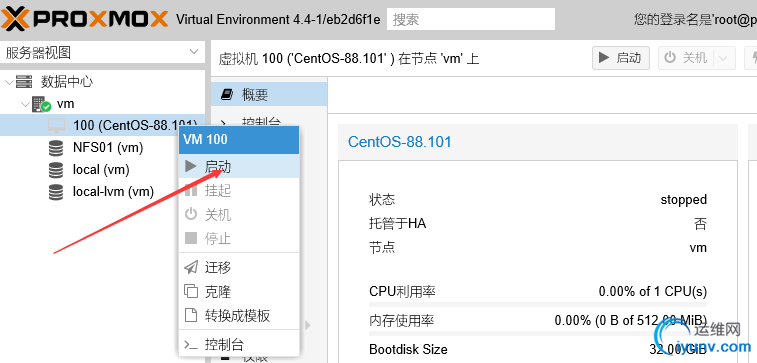Open the 概要 summary tab
The image size is (757, 363).
coord(269,95)
